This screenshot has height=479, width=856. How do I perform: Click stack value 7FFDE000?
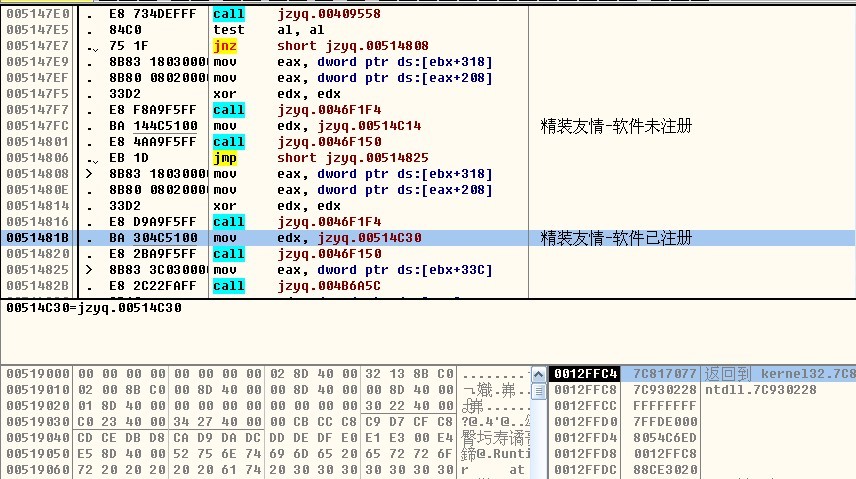click(665, 422)
